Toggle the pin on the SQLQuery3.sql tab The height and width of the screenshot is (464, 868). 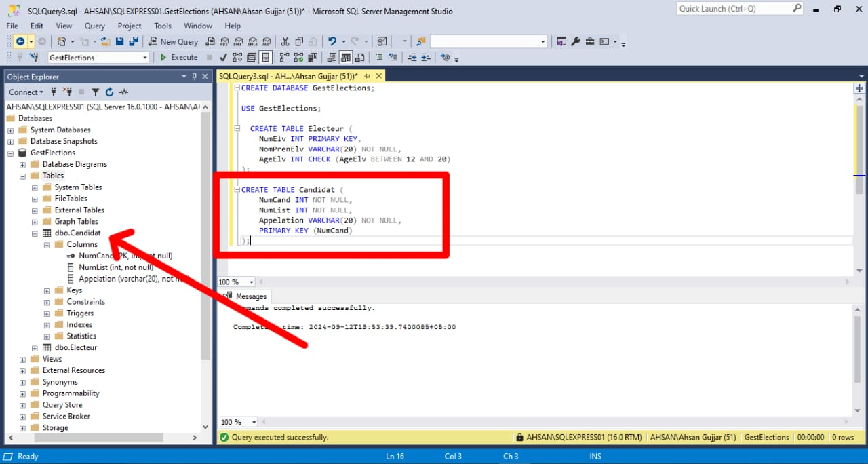[x=368, y=77]
